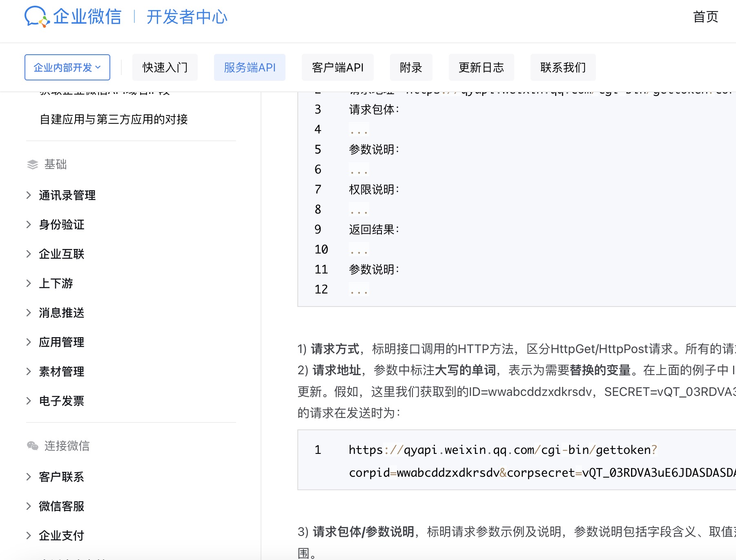Image resolution: width=736 pixels, height=560 pixels.
Task: Switch to the 客户端API tab
Action: click(337, 67)
